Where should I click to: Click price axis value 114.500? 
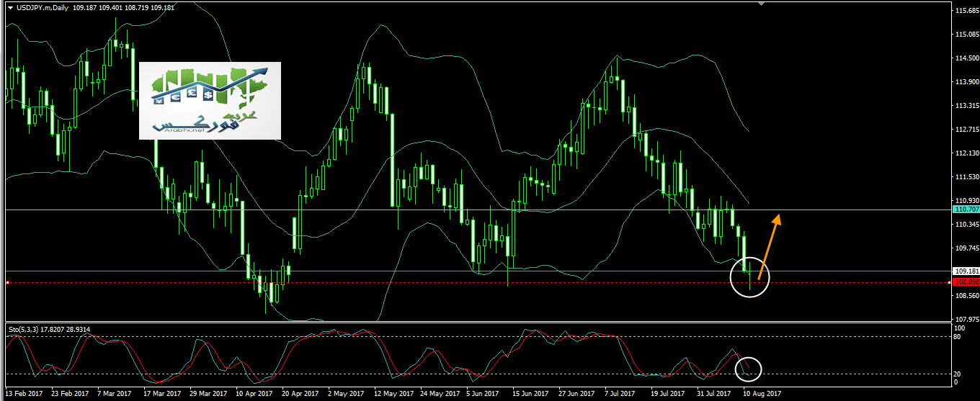pos(966,58)
